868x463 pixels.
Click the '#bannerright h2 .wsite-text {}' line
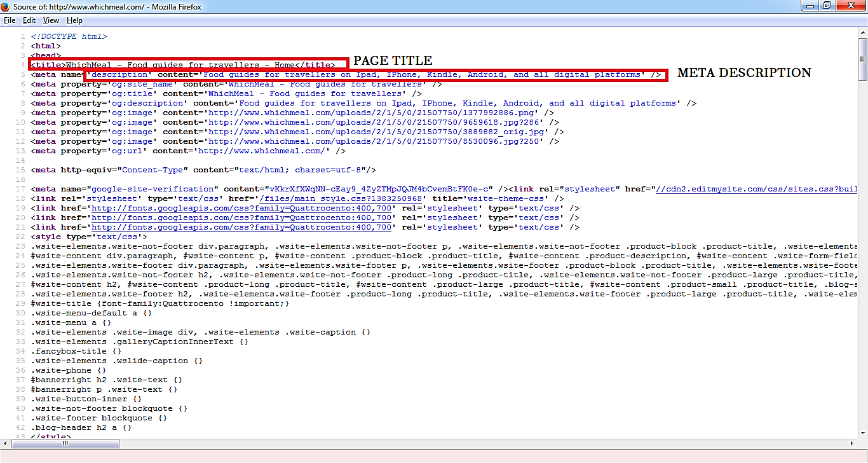[107, 380]
